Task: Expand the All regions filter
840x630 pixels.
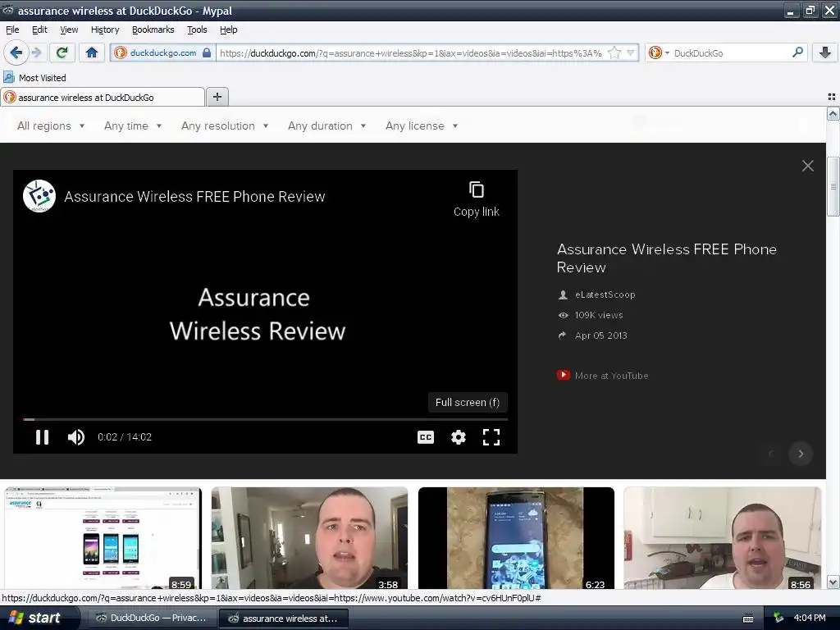Action: [x=51, y=126]
